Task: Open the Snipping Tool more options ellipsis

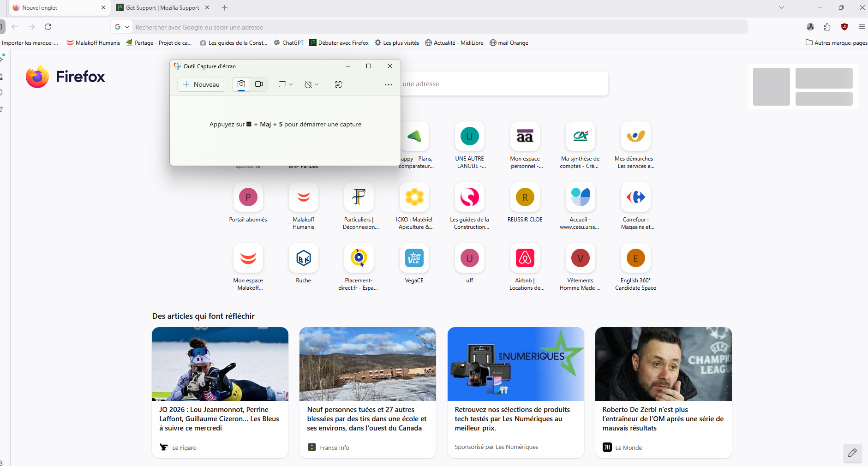Action: (388, 84)
